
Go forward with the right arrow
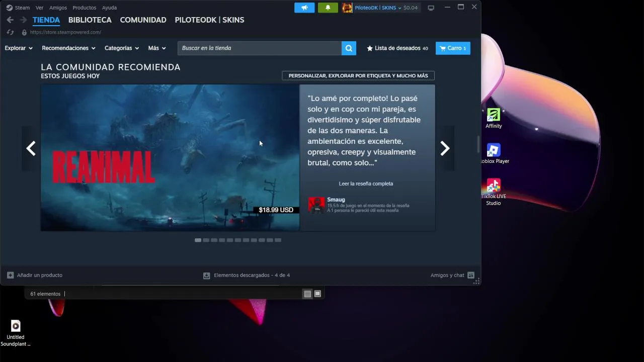[x=23, y=20]
